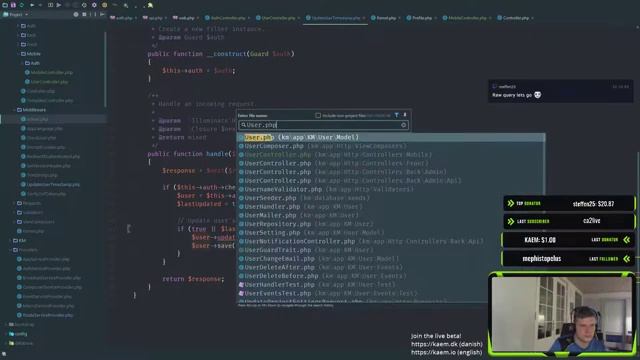Open the Project view dropdown
The image size is (640, 360).
(x=16, y=14)
